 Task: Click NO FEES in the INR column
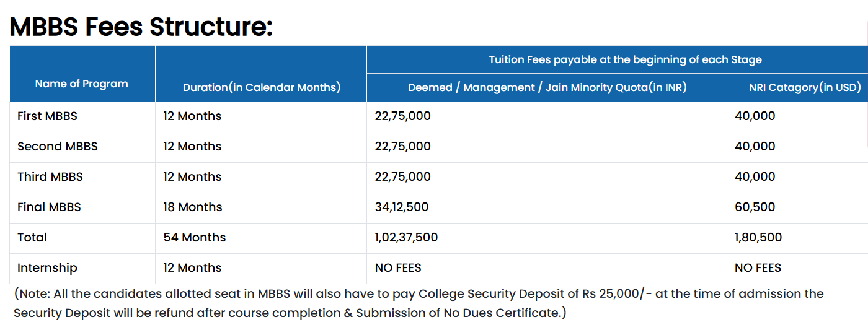[x=398, y=267]
